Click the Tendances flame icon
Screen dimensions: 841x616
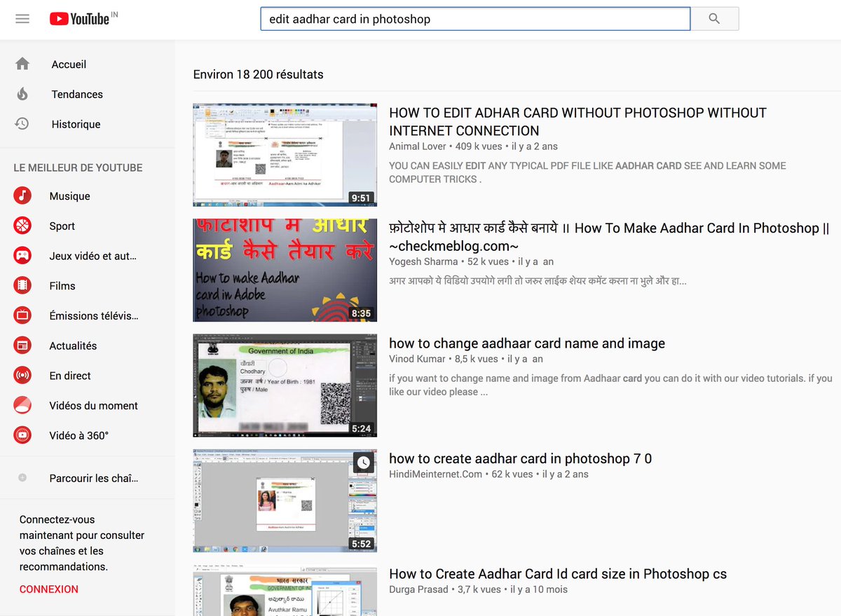click(22, 94)
